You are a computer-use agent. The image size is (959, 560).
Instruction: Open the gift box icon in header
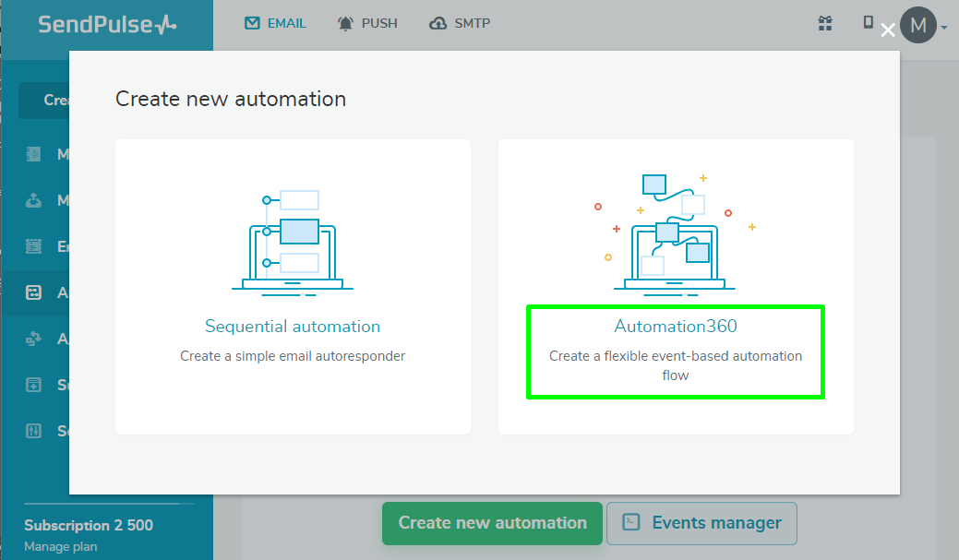(x=825, y=23)
